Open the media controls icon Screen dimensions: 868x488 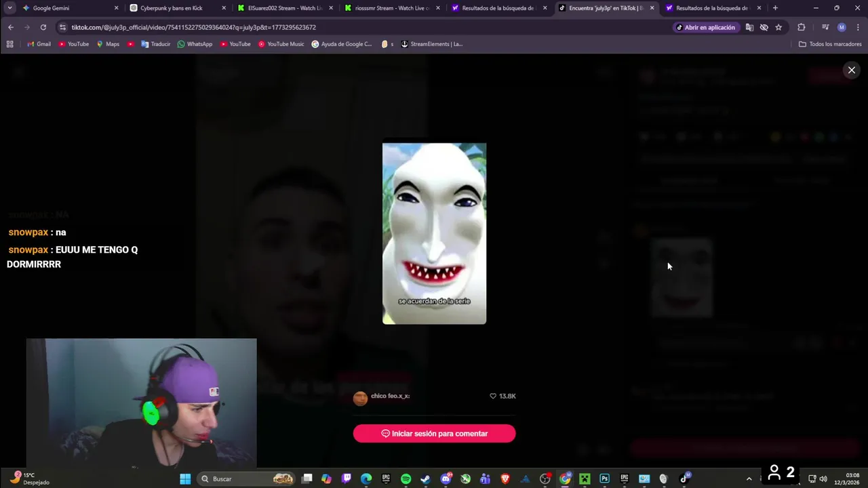point(825,27)
